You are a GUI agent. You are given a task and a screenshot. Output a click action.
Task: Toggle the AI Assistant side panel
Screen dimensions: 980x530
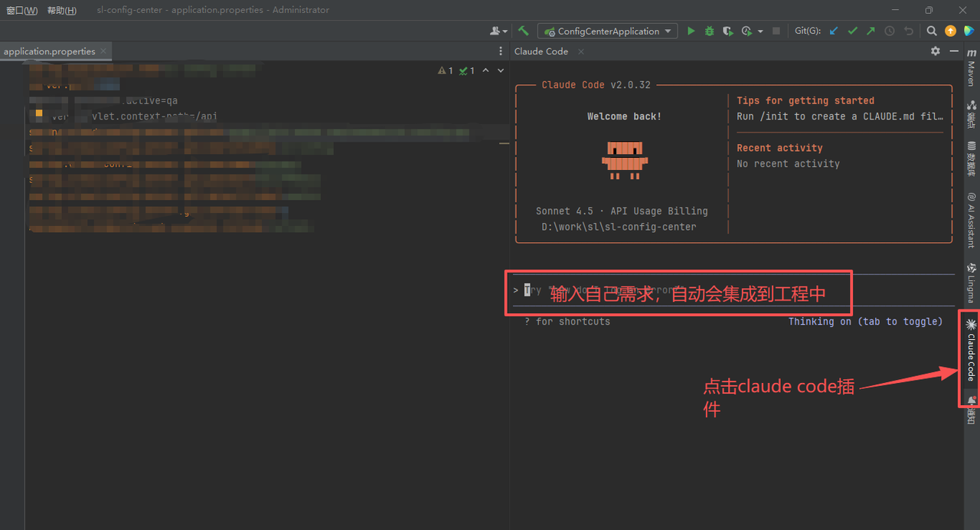coord(971,220)
